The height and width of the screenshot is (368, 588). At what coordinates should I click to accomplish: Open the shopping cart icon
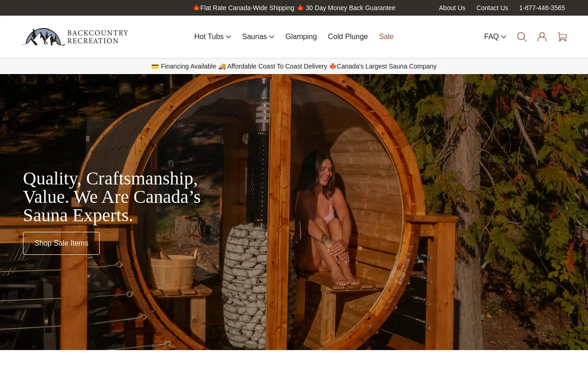[562, 37]
